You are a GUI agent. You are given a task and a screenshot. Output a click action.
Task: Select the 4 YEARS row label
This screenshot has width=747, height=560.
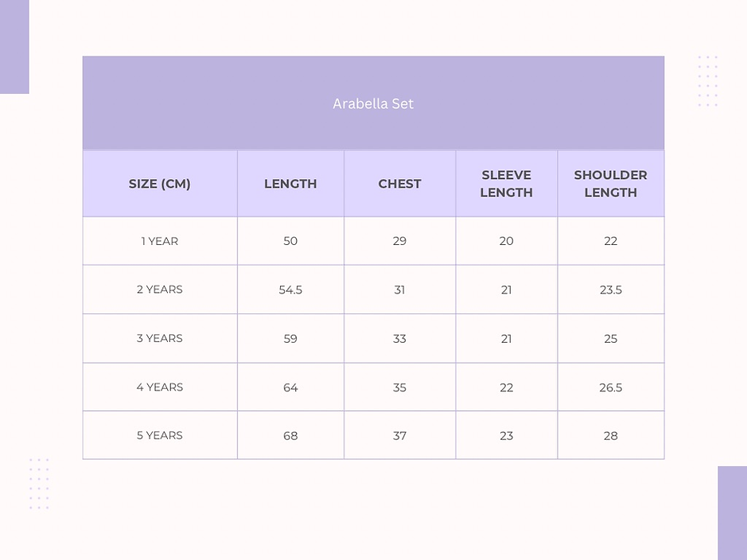[160, 387]
